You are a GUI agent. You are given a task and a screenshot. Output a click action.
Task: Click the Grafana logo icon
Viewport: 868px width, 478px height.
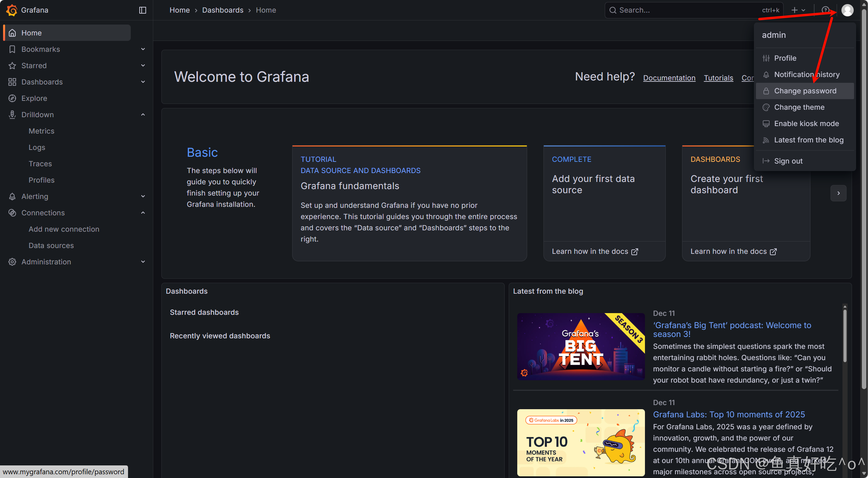click(12, 10)
